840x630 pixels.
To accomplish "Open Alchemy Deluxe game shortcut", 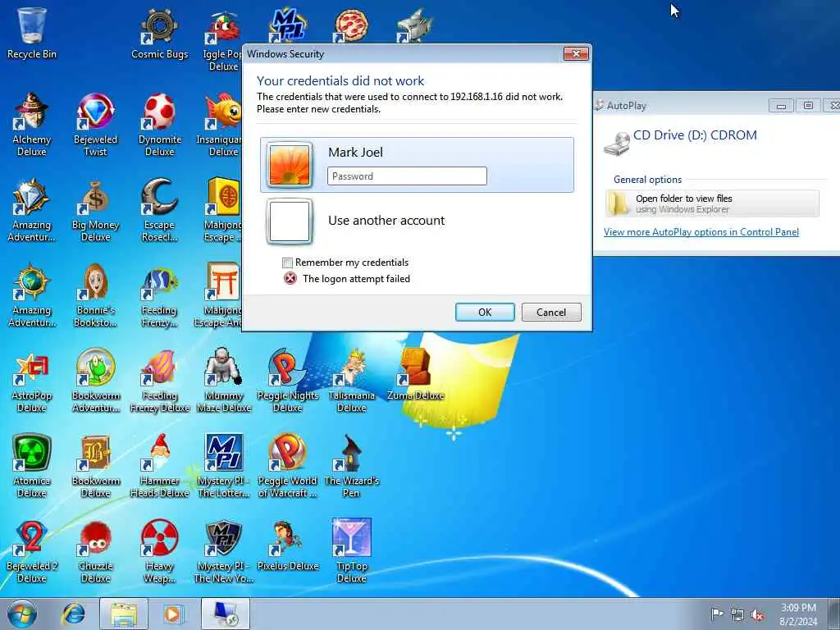I will pos(32,125).
